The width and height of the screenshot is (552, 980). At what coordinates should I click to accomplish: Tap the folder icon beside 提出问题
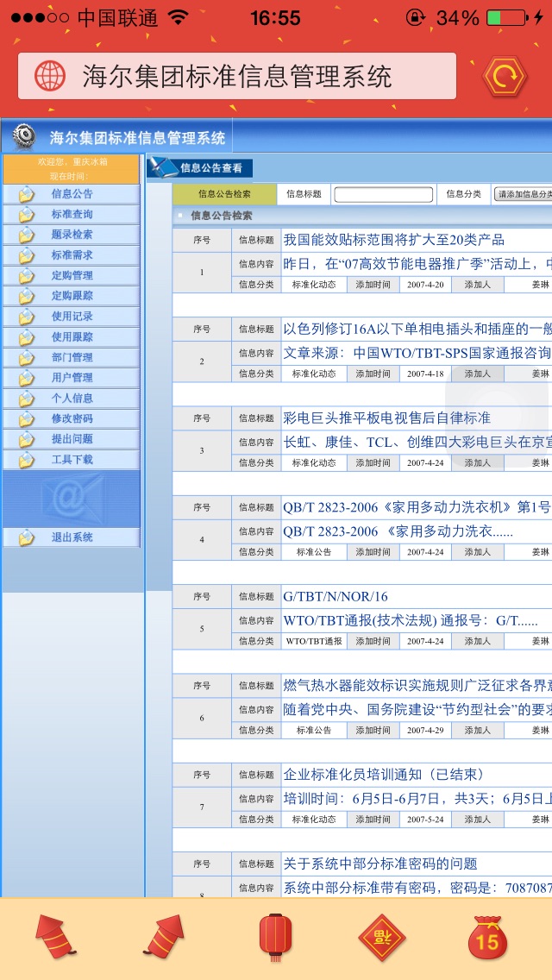point(26,439)
